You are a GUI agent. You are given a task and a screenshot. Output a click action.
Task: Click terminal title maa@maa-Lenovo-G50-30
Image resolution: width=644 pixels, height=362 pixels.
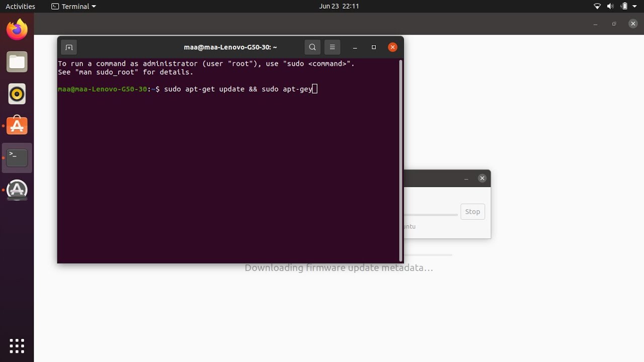coord(230,47)
